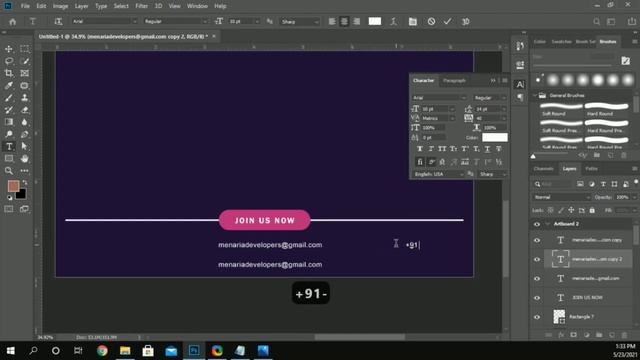Select the Crop tool
The width and height of the screenshot is (640, 360).
9,73
